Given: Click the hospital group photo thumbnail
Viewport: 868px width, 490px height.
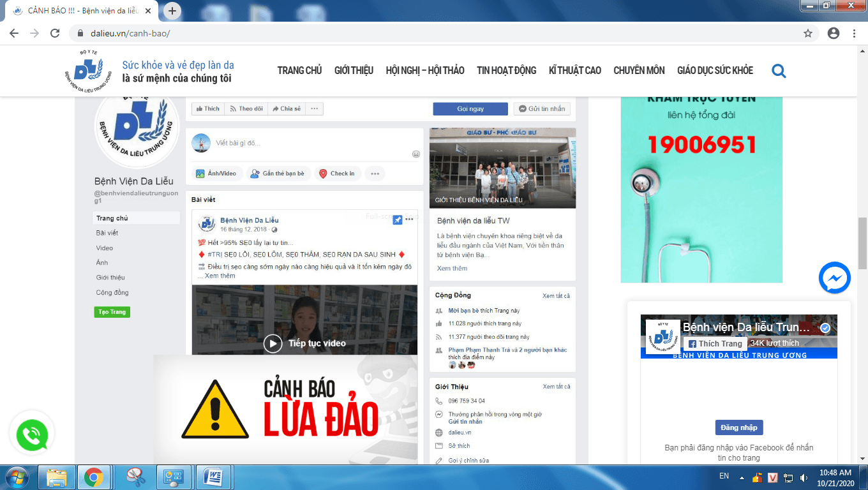Looking at the screenshot, I should pyautogui.click(x=502, y=168).
